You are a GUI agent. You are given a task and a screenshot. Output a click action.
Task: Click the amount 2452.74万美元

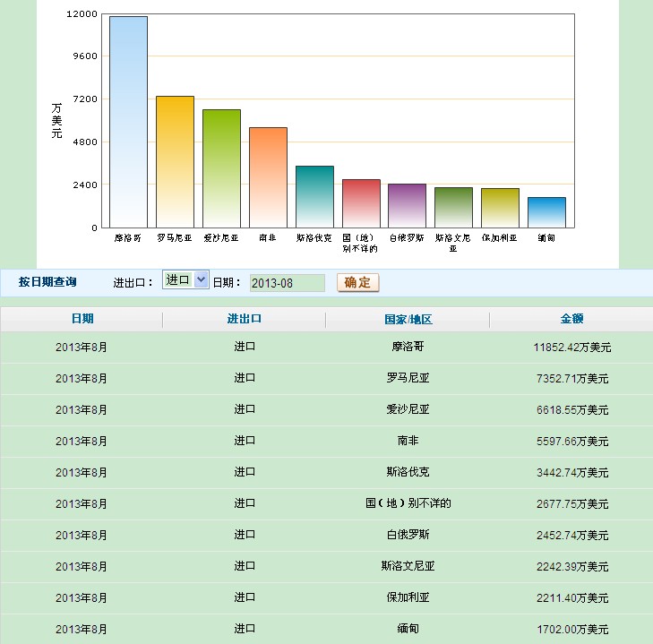572,535
